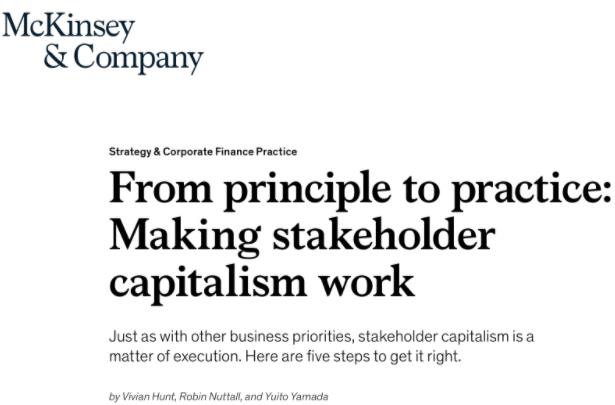The height and width of the screenshot is (405, 615).
Task: Visit Yuito Yamada's author link
Action: click(x=294, y=396)
